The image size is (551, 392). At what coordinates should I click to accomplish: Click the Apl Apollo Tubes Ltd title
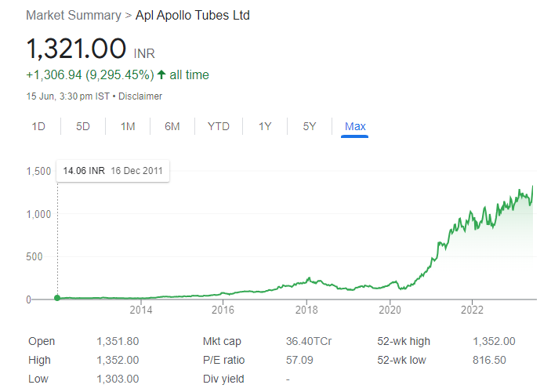[x=193, y=16]
